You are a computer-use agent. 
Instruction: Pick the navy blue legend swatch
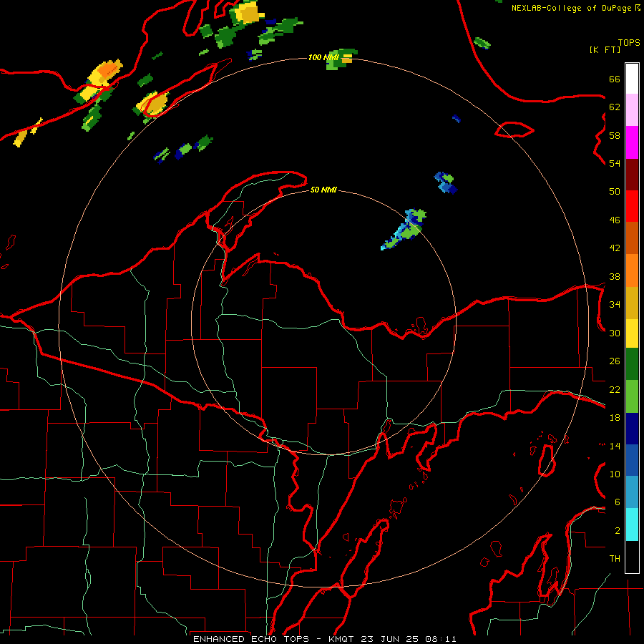coord(632,429)
